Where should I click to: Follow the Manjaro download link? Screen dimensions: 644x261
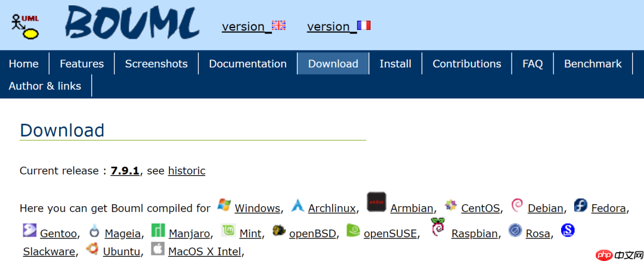pyautogui.click(x=190, y=234)
